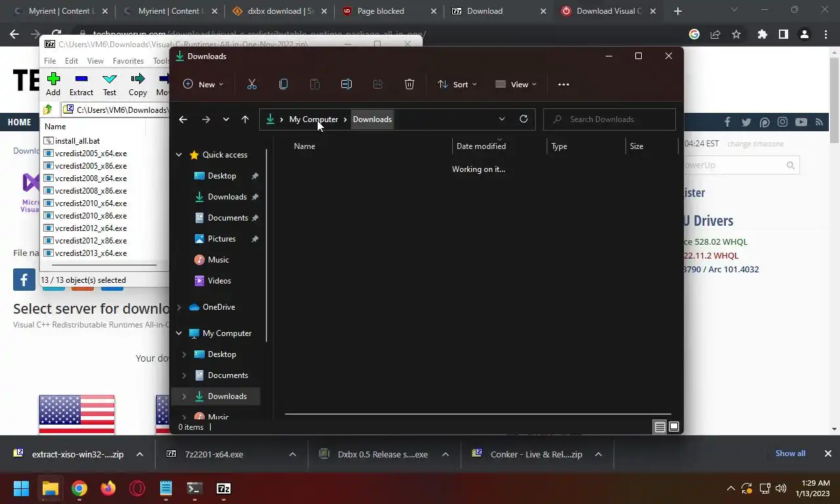Select vcredist2010_x64.exe in 7-Zip list

click(x=91, y=203)
